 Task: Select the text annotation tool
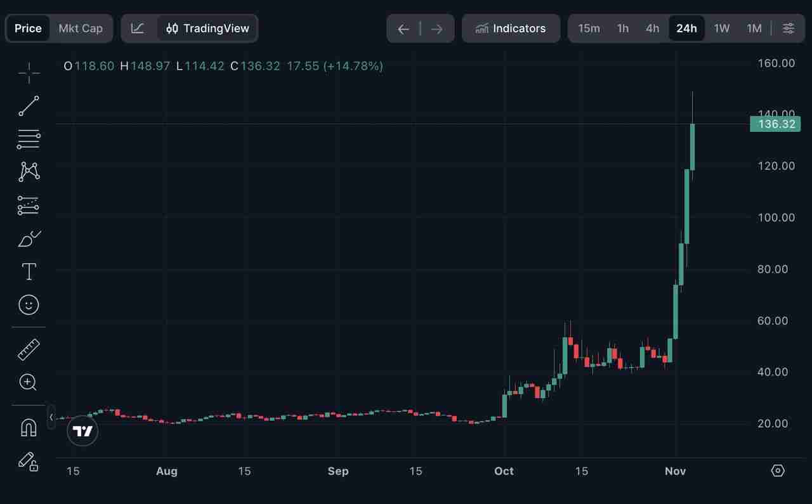[x=29, y=271]
